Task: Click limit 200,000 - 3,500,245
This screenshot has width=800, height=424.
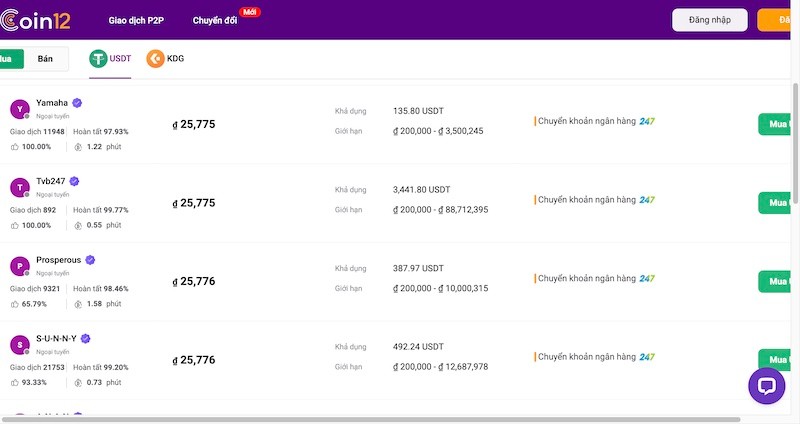Action: [438, 131]
